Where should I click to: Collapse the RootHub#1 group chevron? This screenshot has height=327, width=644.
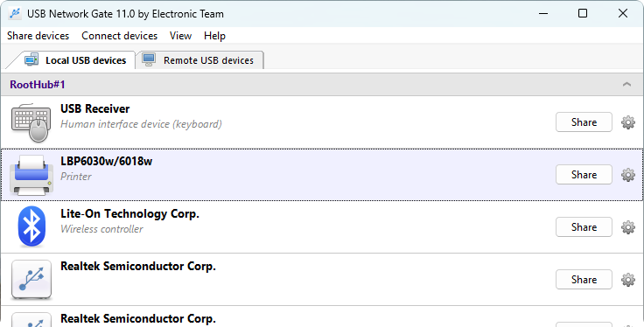coord(626,85)
